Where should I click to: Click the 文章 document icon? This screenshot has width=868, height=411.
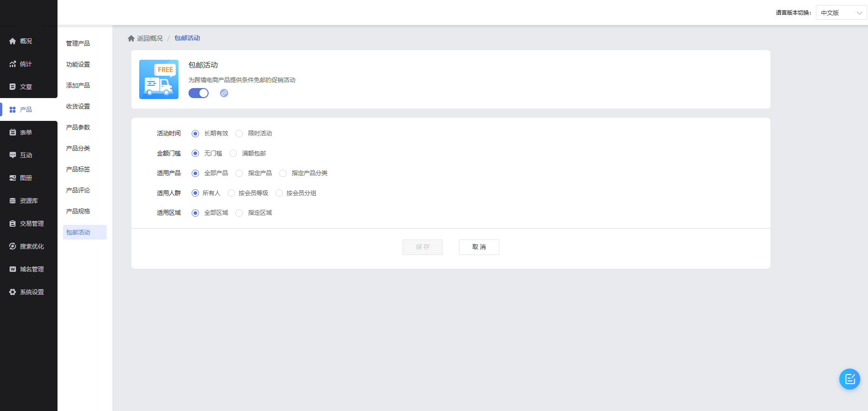(x=13, y=87)
